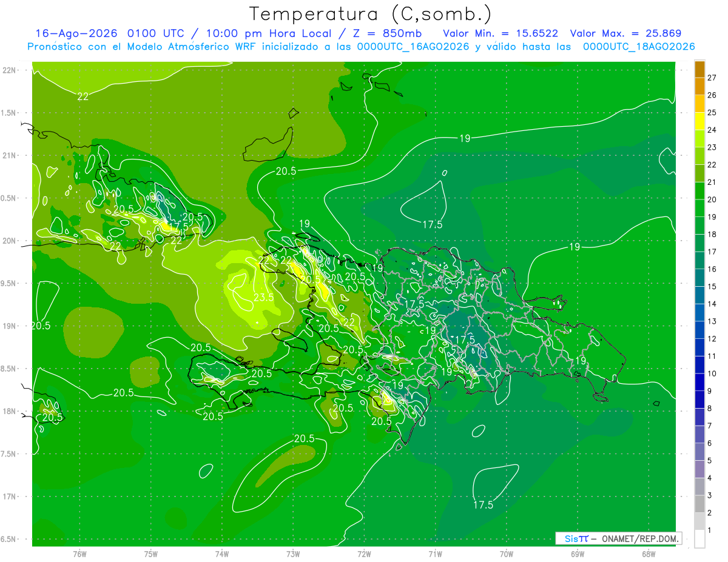Screen dimensions: 728x562
Task: Click the light gray swatch between 1 and 2
Action: (699, 521)
